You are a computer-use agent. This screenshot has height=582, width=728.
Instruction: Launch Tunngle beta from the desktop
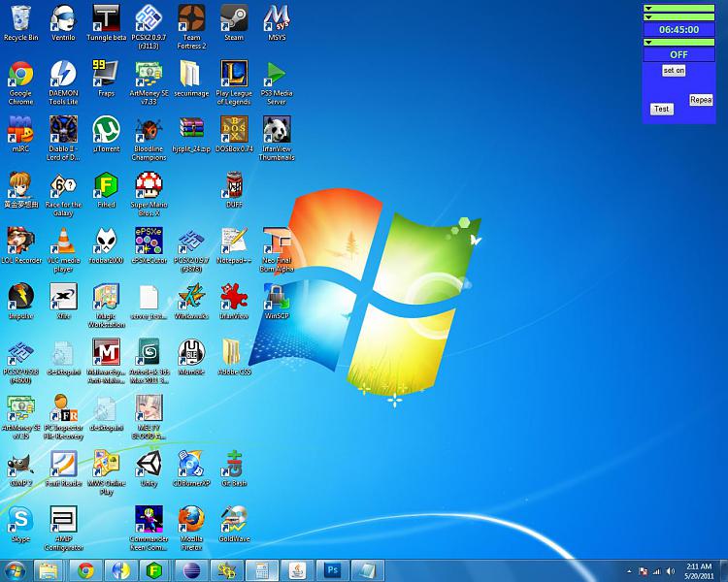107,22
